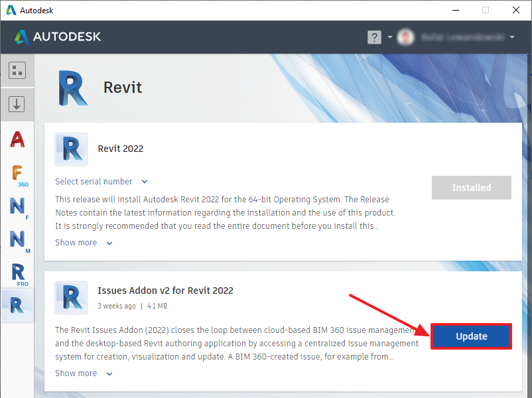Open the downloads section in the sidebar

[17, 104]
